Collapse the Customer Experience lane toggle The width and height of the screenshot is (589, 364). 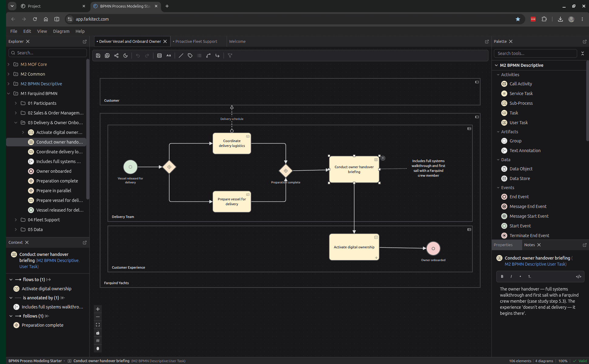point(469,230)
